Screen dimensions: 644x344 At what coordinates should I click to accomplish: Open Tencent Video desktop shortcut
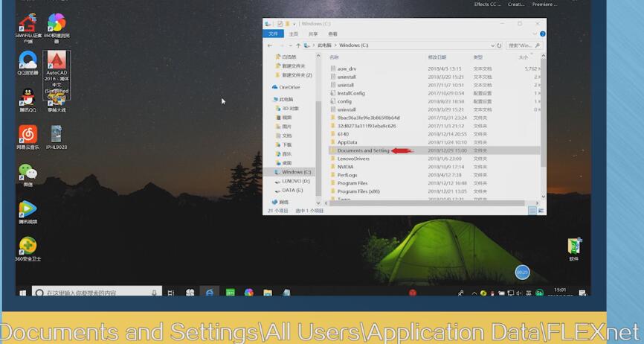(28, 209)
